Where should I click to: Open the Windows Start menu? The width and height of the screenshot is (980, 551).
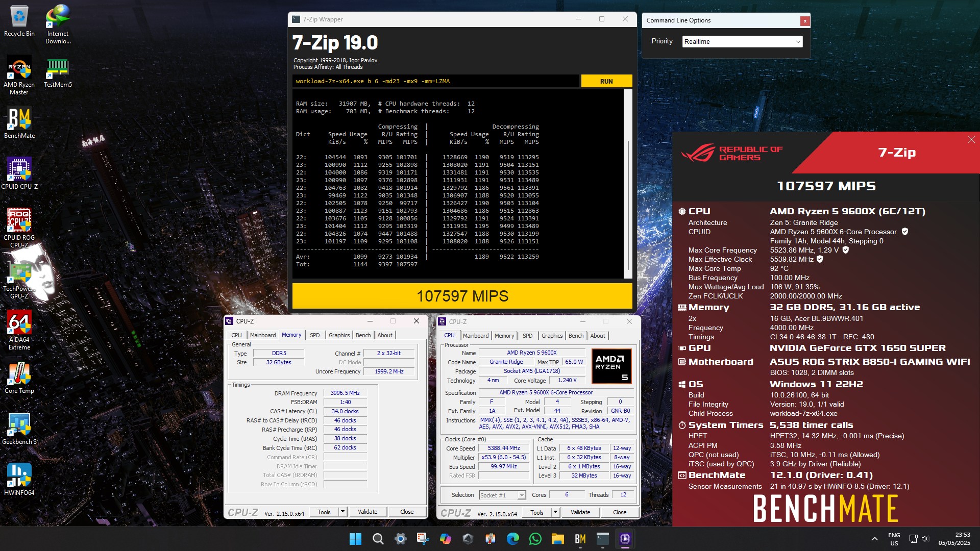click(355, 539)
